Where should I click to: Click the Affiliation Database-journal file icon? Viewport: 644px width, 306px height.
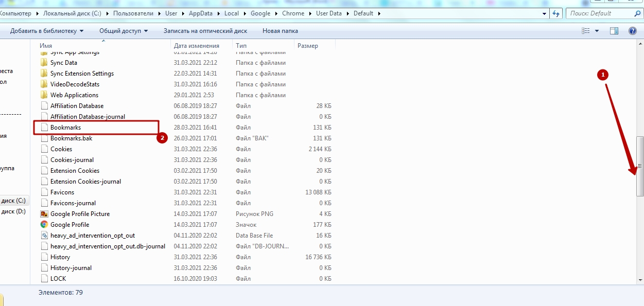(44, 117)
